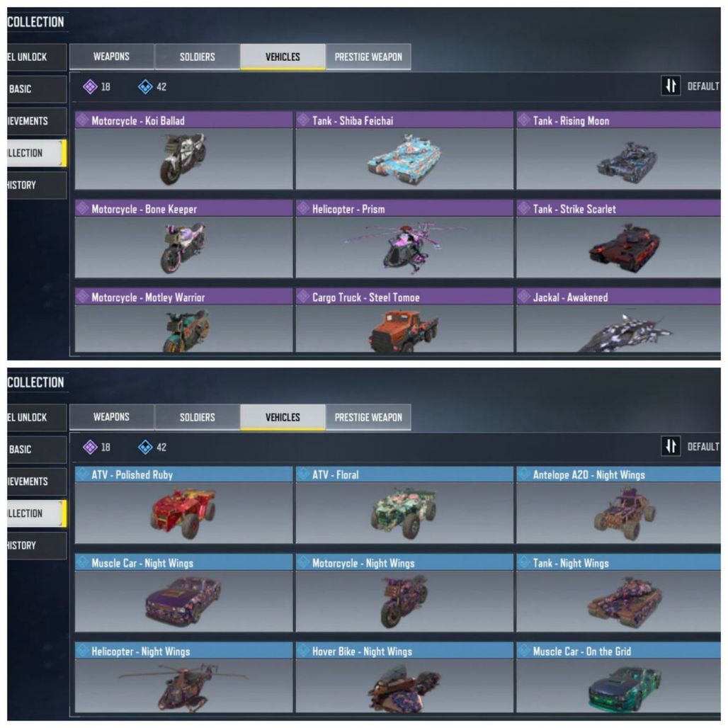Open the Soldiers tab in top panel
728x728 pixels.
[198, 57]
